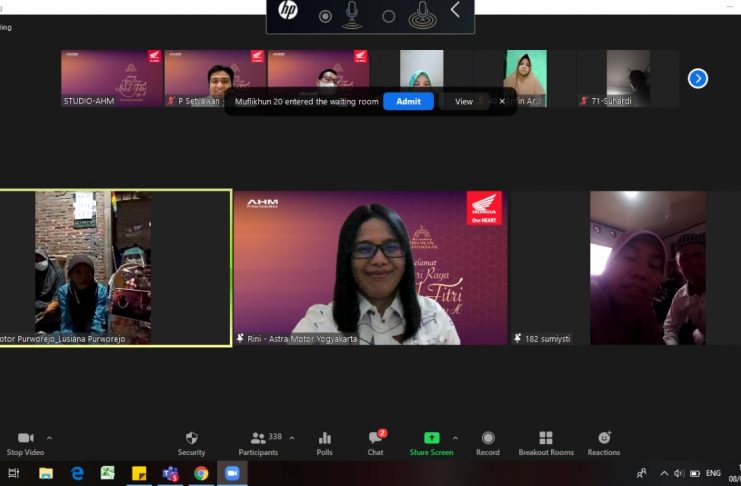
Task: Open the Chat panel
Action: pyautogui.click(x=375, y=438)
